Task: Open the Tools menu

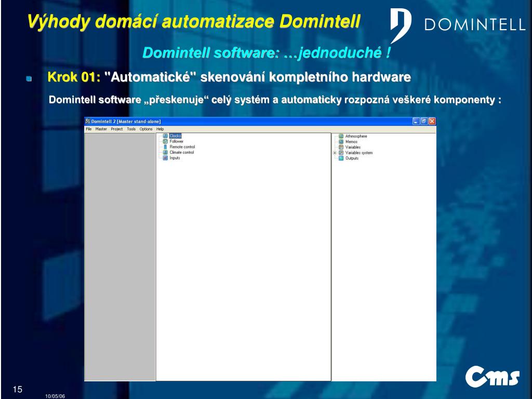Action: click(x=131, y=129)
